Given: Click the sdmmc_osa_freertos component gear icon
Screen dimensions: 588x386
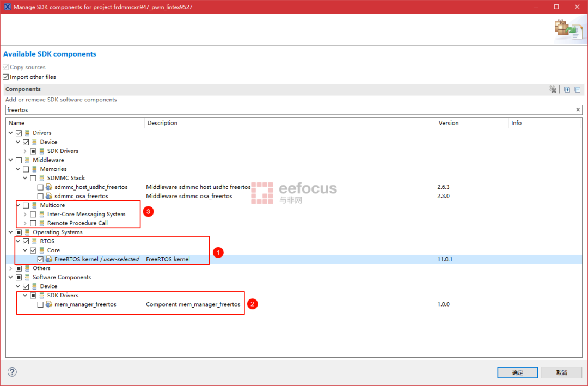Looking at the screenshot, I should [x=49, y=196].
